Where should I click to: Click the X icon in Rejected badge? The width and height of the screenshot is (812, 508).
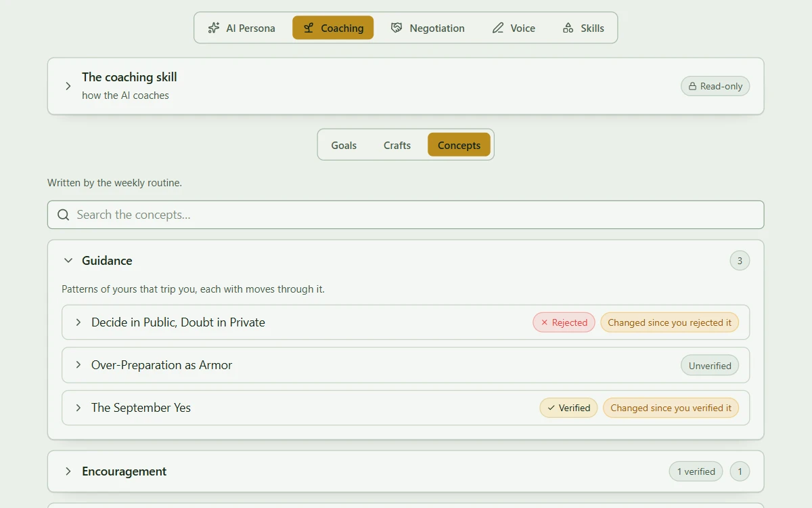tap(545, 322)
